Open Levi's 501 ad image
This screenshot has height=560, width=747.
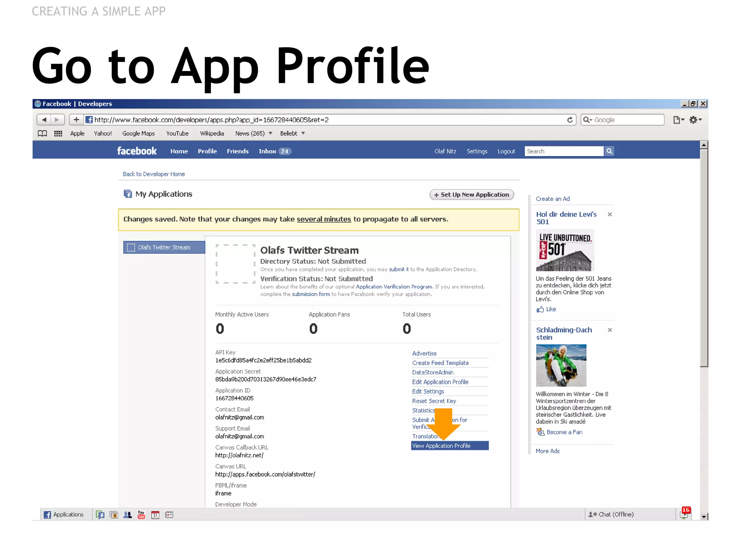click(x=565, y=250)
